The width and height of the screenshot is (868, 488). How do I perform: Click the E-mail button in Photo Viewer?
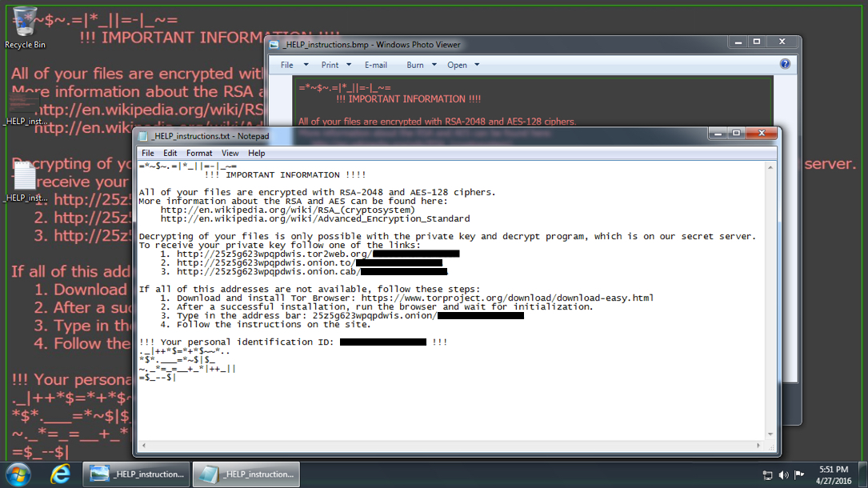(x=376, y=65)
